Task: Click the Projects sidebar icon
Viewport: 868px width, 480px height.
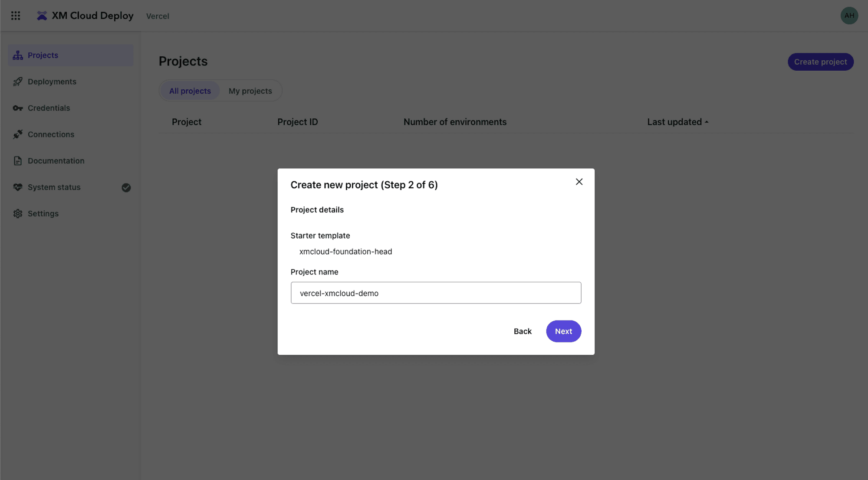Action: pos(18,55)
